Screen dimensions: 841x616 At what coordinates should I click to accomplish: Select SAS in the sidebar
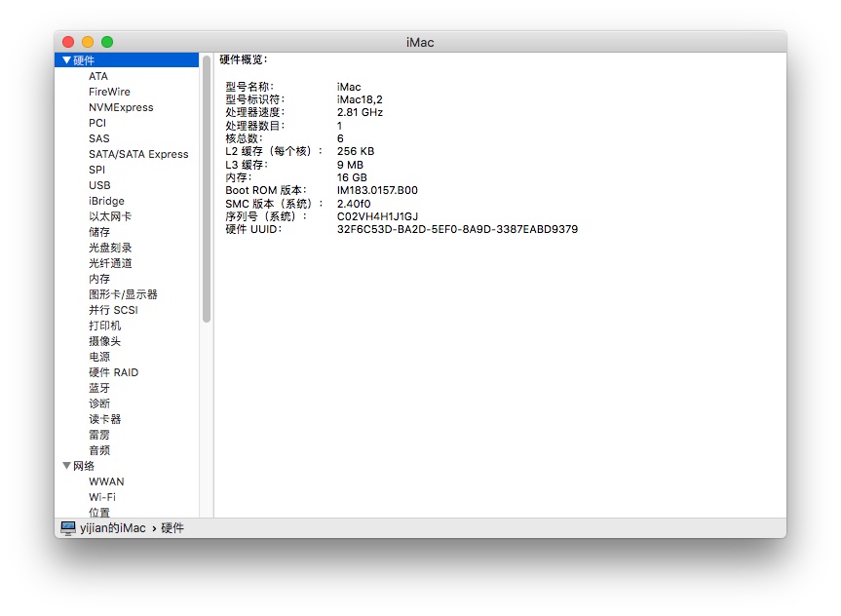pyautogui.click(x=98, y=138)
